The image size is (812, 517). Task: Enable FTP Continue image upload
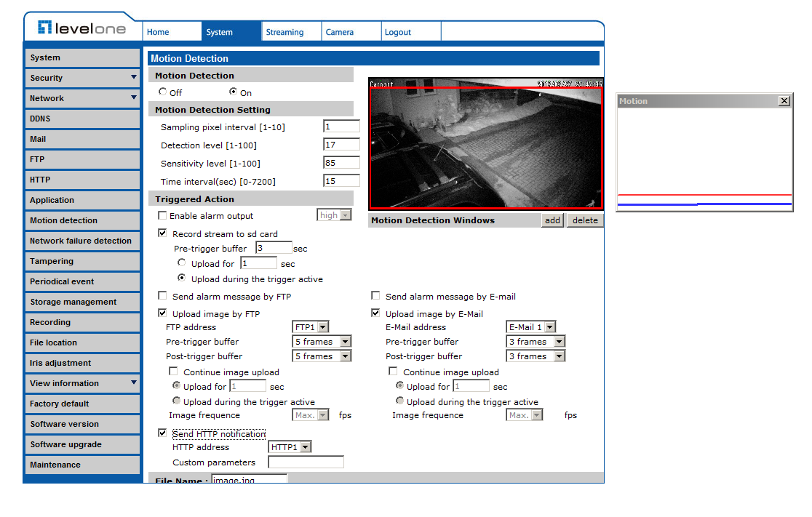(173, 372)
